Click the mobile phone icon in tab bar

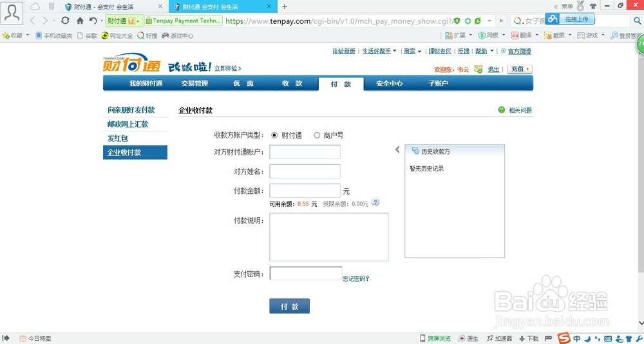pos(52,6)
